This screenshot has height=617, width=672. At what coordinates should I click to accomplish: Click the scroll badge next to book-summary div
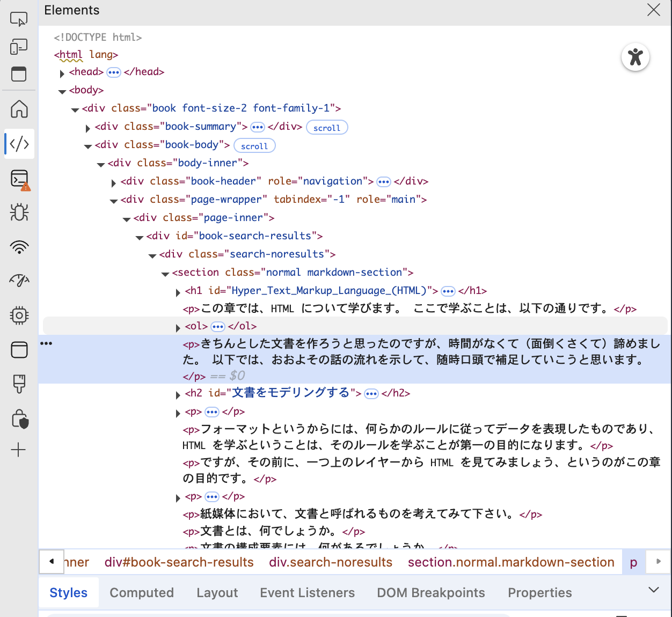tap(327, 127)
